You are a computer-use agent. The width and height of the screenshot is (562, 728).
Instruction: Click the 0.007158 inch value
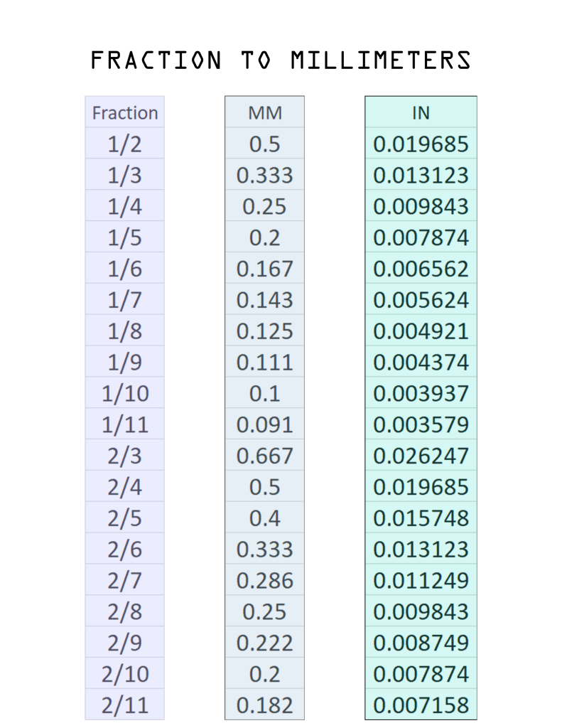(421, 705)
